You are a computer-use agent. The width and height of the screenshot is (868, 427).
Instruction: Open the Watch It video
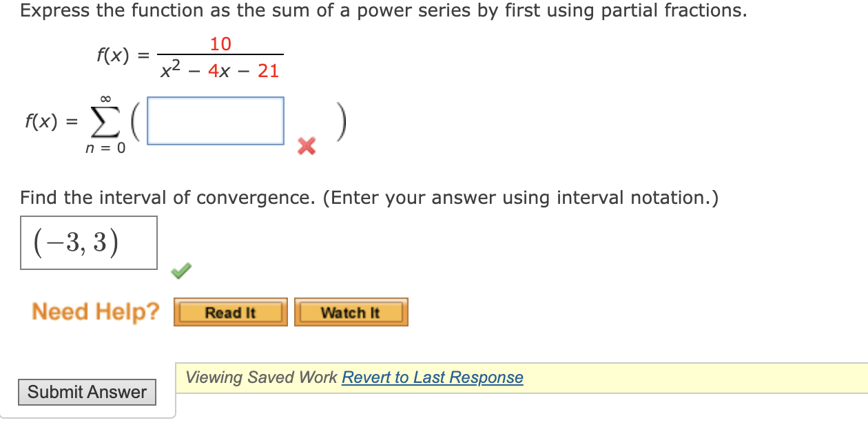click(351, 311)
